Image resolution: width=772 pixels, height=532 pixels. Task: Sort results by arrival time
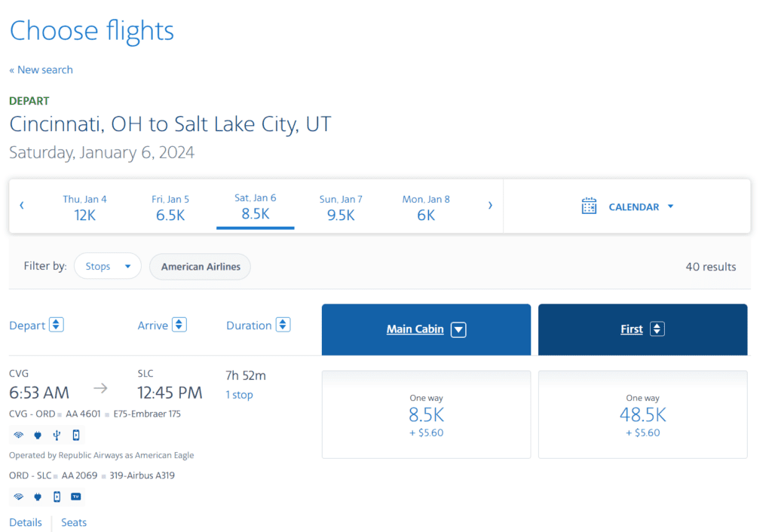pos(179,325)
